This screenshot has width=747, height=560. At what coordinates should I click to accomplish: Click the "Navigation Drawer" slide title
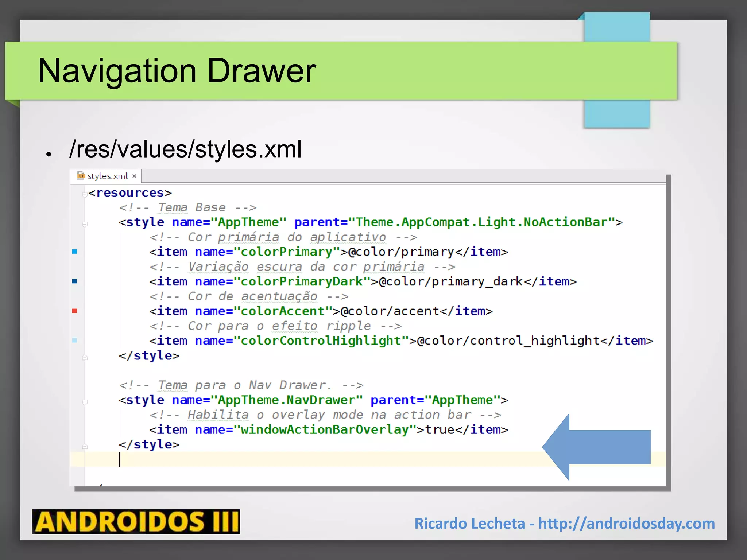177,71
